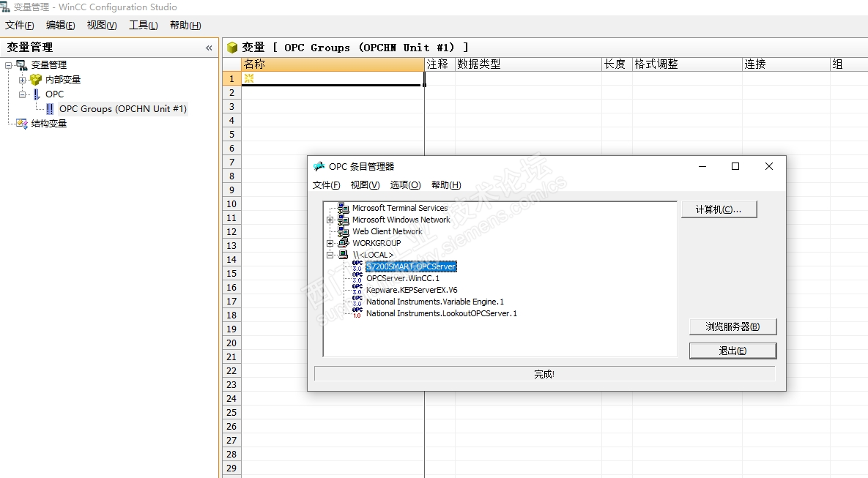
Task: Click OPC icon beside OPCServer.WinCC.1
Action: coord(357,277)
